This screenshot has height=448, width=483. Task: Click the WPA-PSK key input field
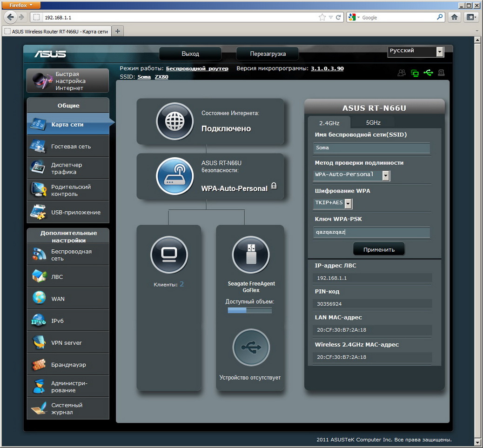(371, 232)
